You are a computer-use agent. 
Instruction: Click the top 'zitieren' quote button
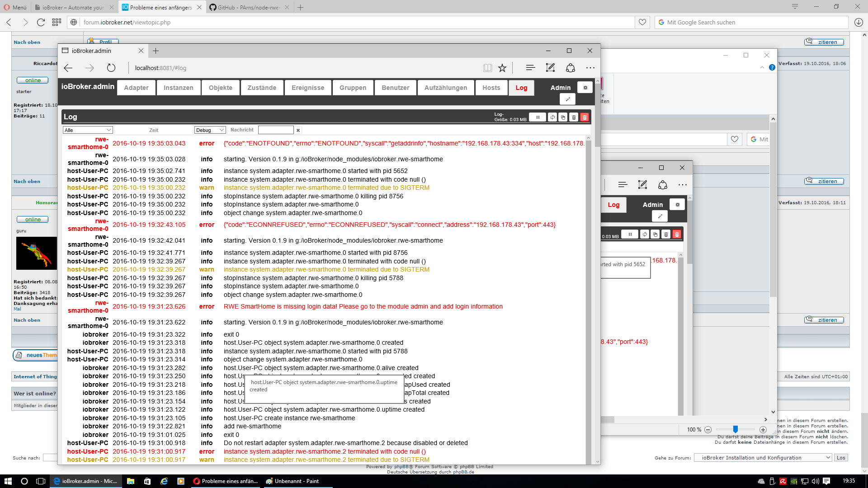click(824, 42)
